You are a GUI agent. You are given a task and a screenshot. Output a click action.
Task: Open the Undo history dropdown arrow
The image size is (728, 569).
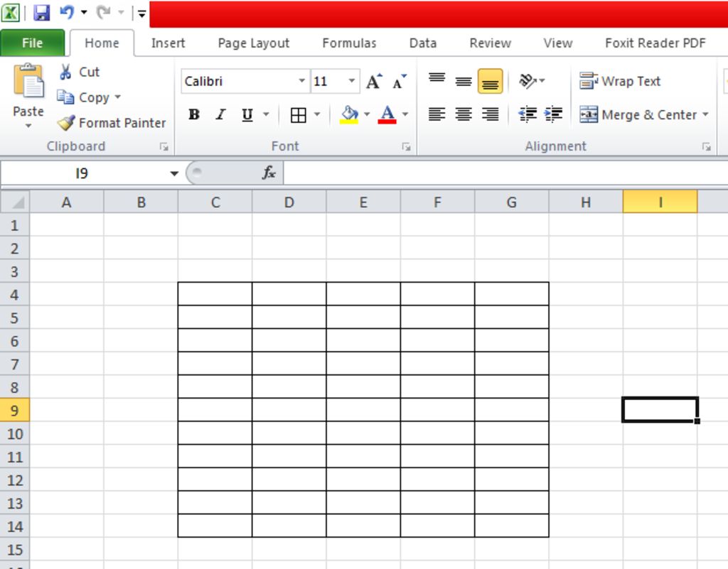[x=84, y=13]
